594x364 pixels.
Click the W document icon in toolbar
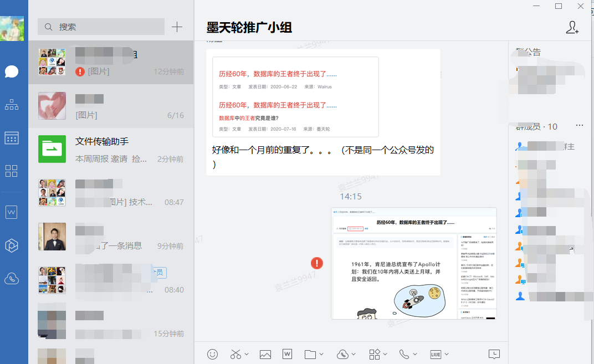[287, 354]
